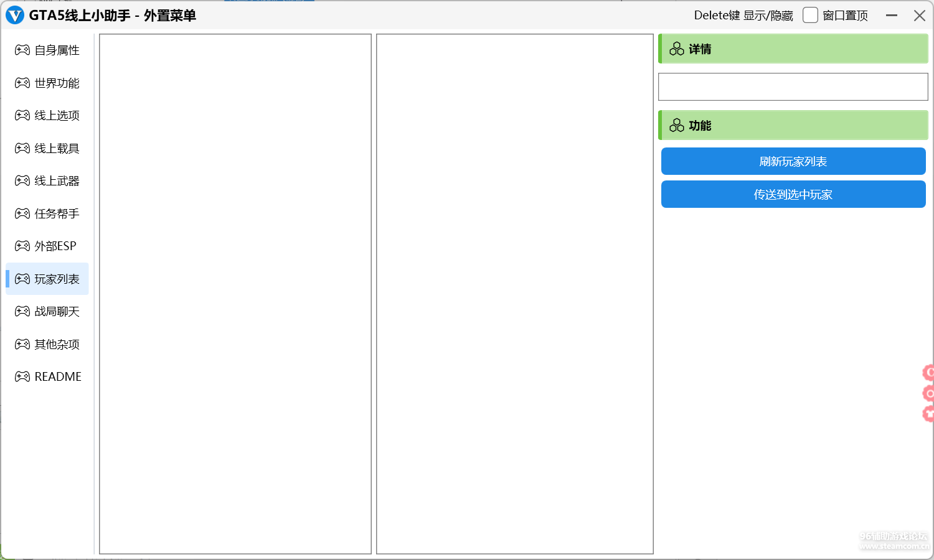This screenshot has height=560, width=934.
Task: Click the 传送到选中玩家 button
Action: pyautogui.click(x=793, y=195)
